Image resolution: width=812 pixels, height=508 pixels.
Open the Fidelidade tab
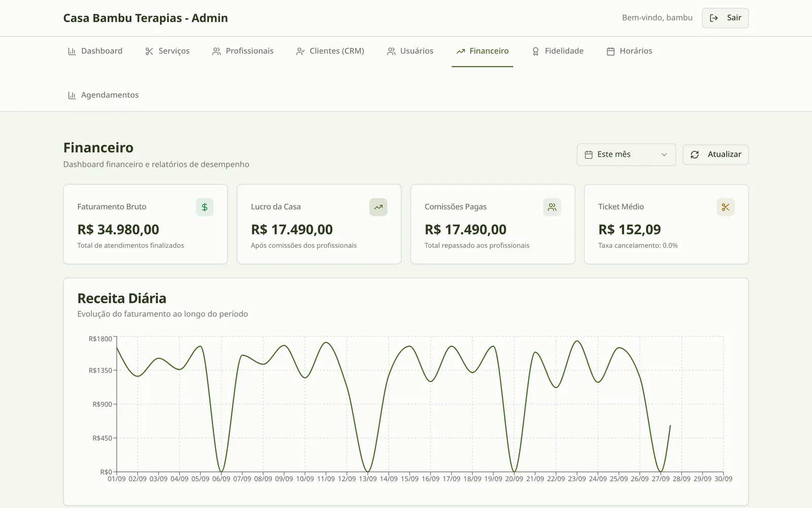pyautogui.click(x=558, y=51)
